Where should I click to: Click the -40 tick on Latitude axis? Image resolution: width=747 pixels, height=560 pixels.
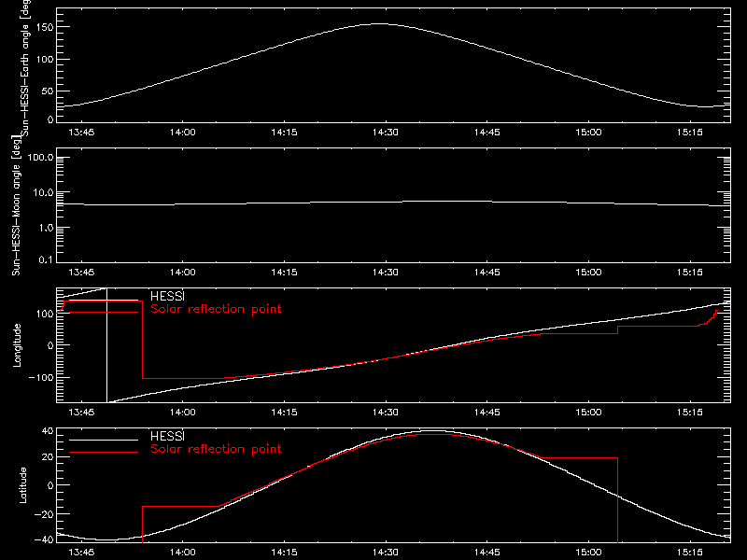(x=44, y=540)
